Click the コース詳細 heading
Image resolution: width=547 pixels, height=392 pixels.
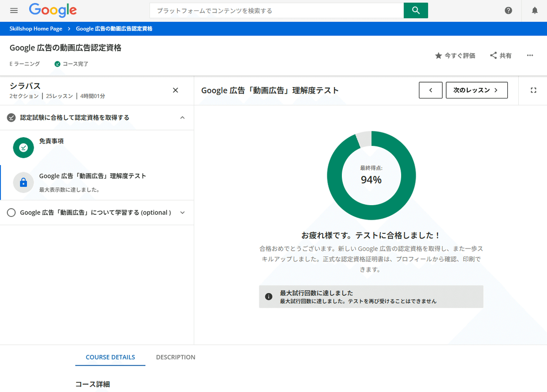(93, 384)
